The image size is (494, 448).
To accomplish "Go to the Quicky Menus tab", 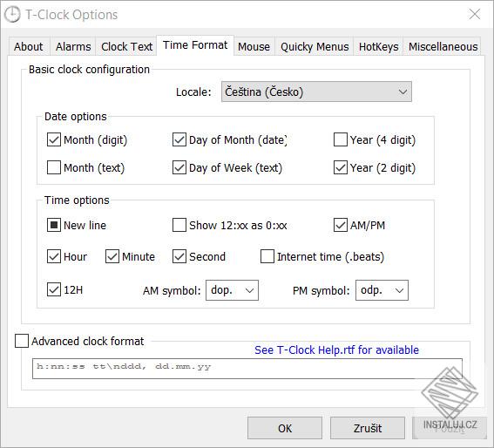I will pos(315,47).
